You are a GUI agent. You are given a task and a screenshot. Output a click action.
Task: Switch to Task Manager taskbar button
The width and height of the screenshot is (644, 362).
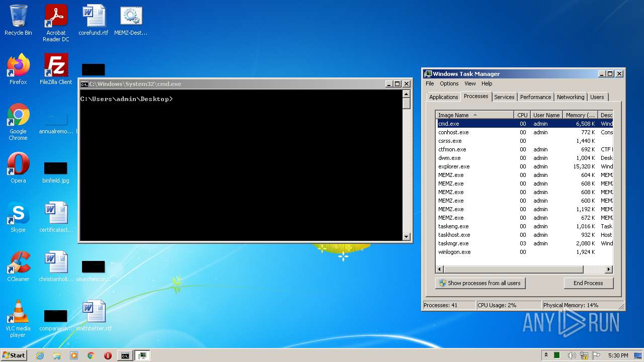(x=142, y=355)
